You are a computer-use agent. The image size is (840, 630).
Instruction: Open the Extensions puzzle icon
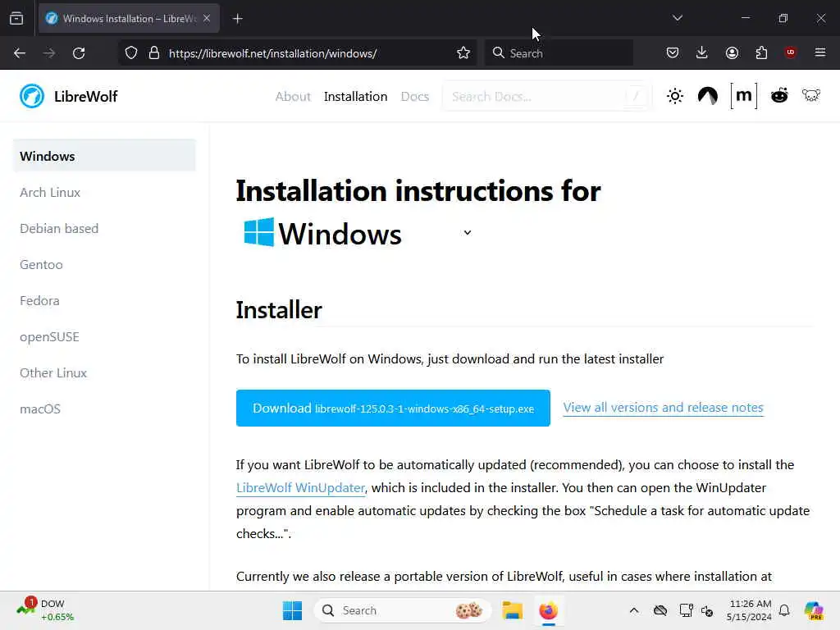pyautogui.click(x=761, y=52)
